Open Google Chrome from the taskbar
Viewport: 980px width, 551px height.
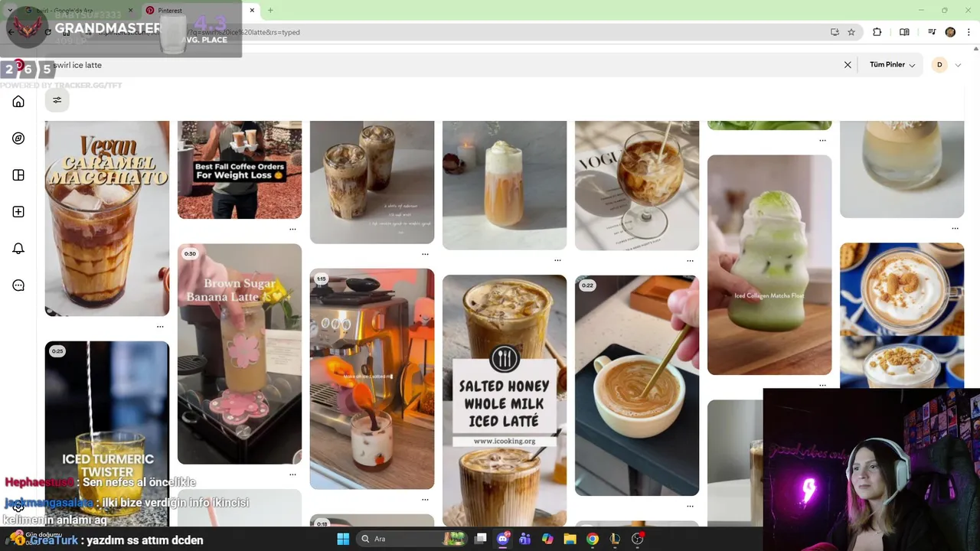pyautogui.click(x=593, y=539)
